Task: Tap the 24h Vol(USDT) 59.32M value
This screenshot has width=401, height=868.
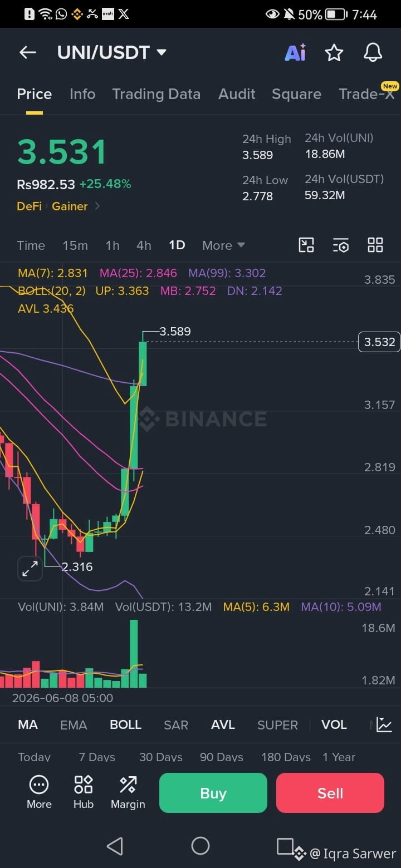Action: (x=325, y=195)
